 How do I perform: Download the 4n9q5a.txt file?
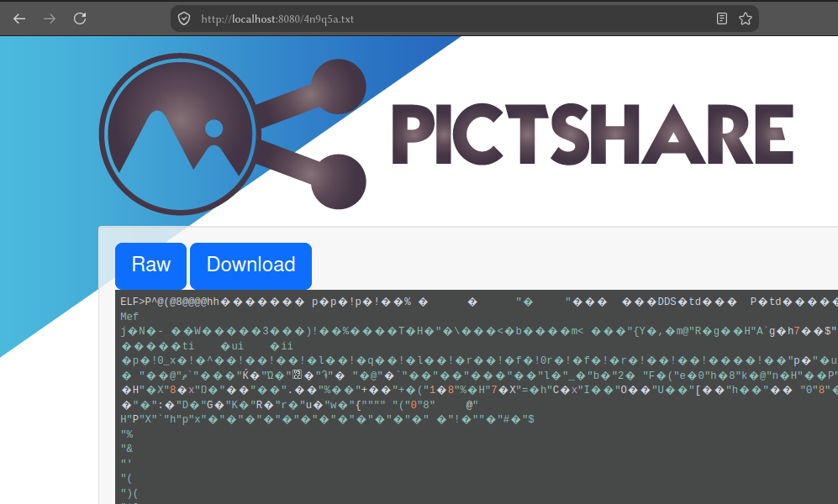click(x=250, y=266)
